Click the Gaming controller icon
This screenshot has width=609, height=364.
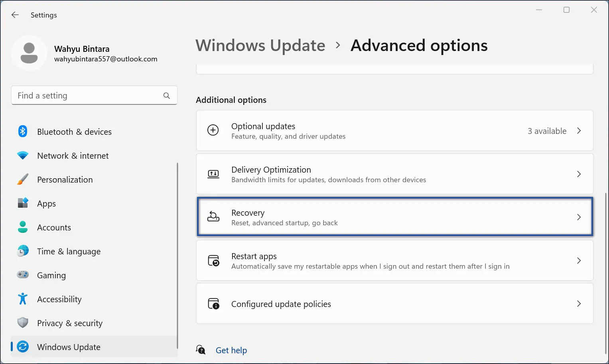click(x=23, y=275)
